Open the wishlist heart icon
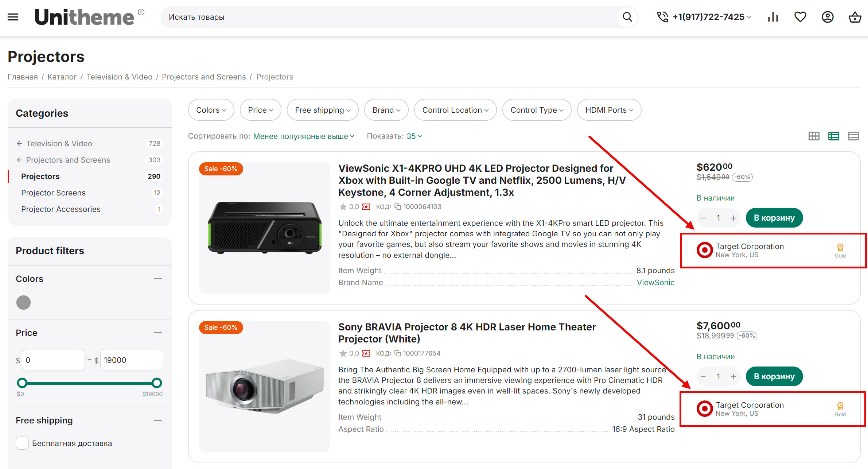868x469 pixels. click(800, 17)
